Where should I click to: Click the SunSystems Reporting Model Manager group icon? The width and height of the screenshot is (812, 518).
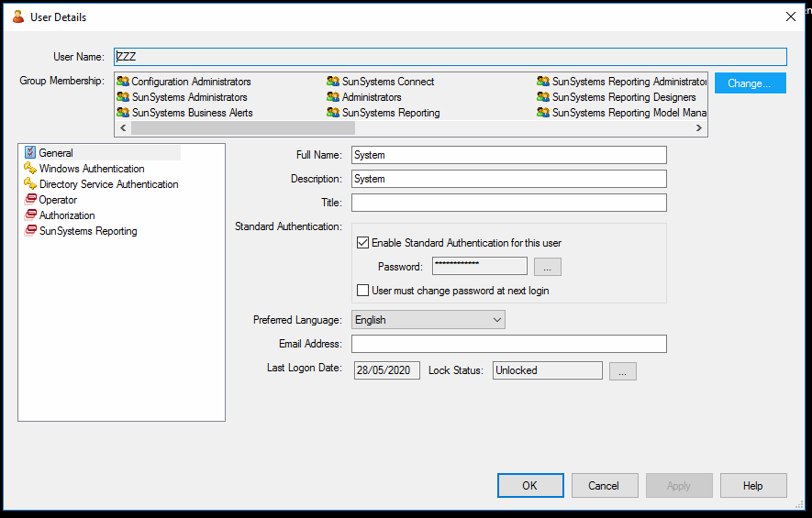point(543,112)
